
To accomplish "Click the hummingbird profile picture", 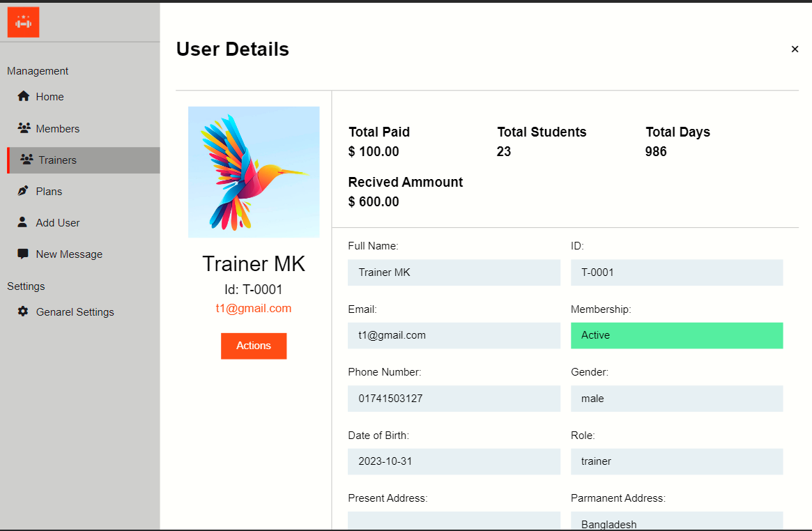I will (x=254, y=172).
